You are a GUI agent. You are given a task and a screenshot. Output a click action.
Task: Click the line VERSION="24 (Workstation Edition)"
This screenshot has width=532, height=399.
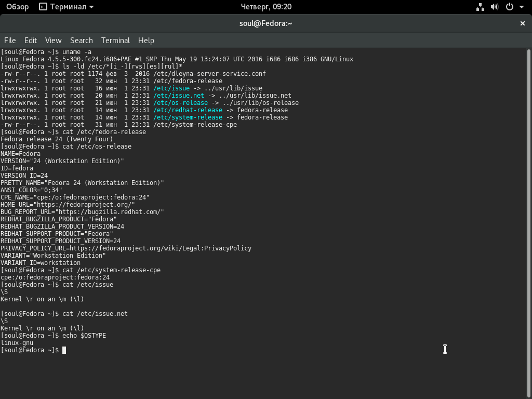coord(62,161)
